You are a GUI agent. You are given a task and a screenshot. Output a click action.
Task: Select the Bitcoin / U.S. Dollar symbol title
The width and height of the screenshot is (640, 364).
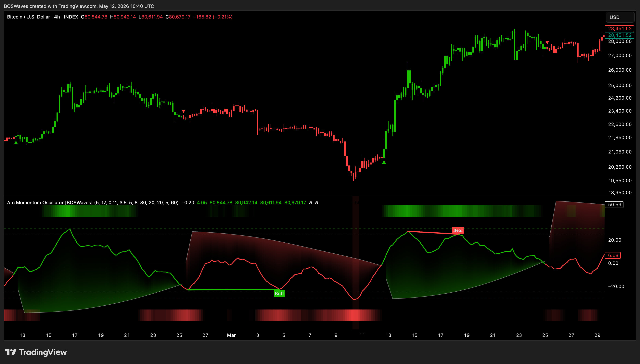click(43, 17)
